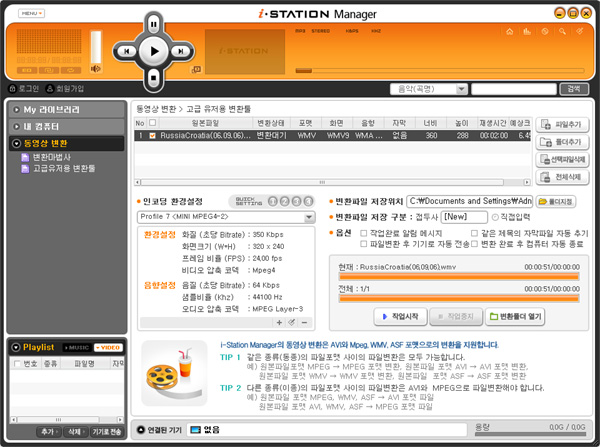Edit the encoding profile with the wrench icon
The image size is (600, 447).
[292, 323]
